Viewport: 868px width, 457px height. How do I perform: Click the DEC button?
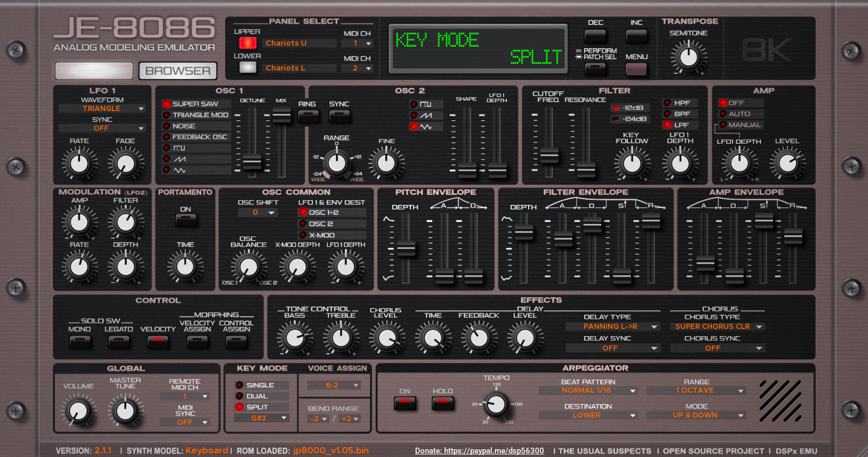point(595,36)
